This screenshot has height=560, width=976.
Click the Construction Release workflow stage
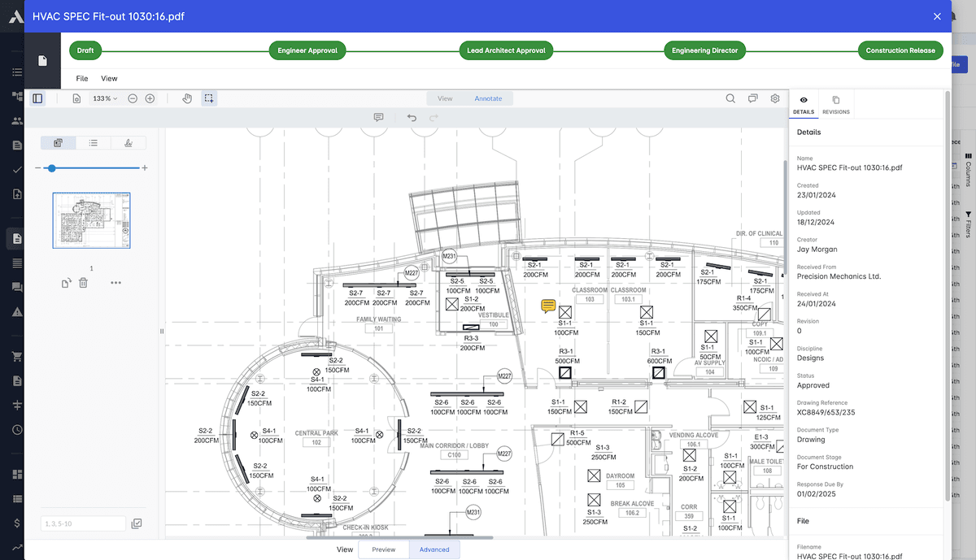(900, 50)
